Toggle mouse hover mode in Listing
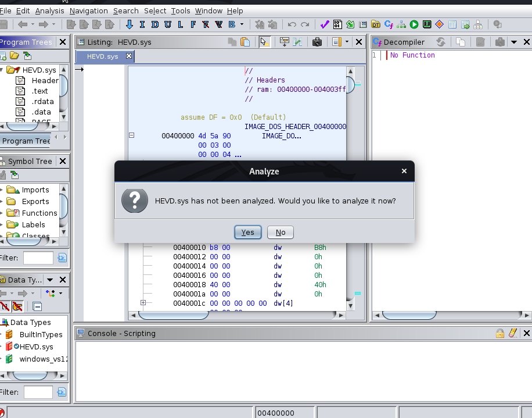This screenshot has height=418, width=532. (264, 42)
